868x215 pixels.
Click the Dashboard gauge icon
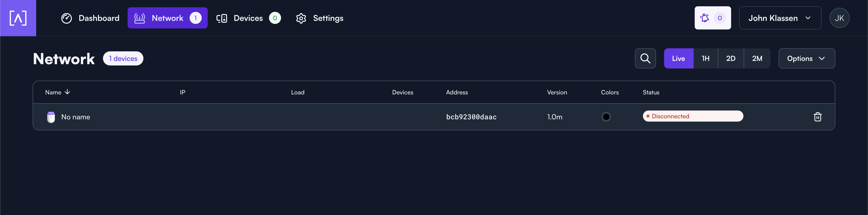click(x=66, y=18)
